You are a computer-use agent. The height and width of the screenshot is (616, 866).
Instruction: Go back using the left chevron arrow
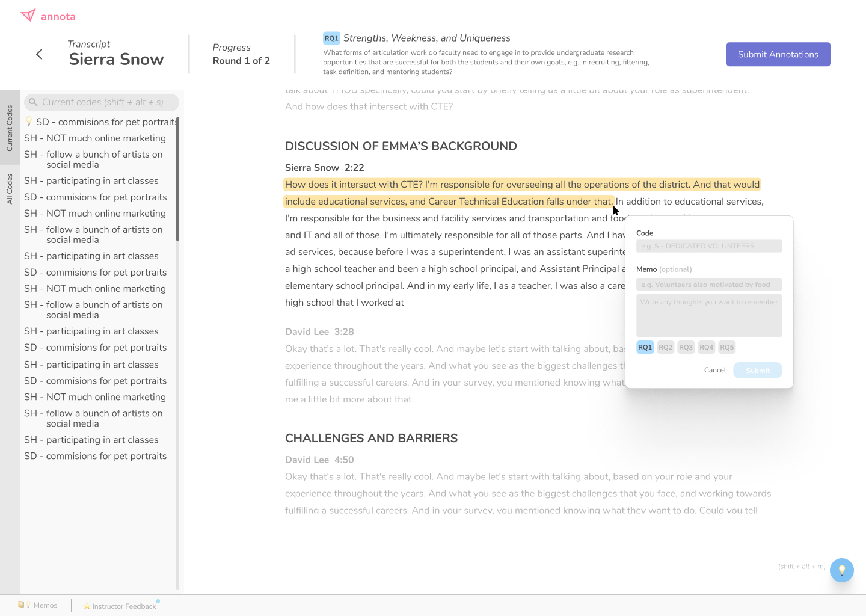[x=39, y=55]
